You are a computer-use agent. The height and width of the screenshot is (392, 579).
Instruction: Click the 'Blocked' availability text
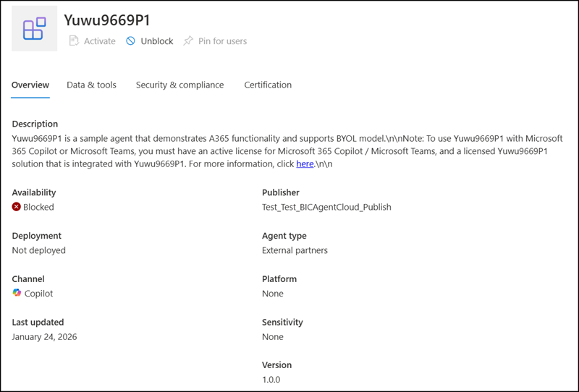click(38, 207)
